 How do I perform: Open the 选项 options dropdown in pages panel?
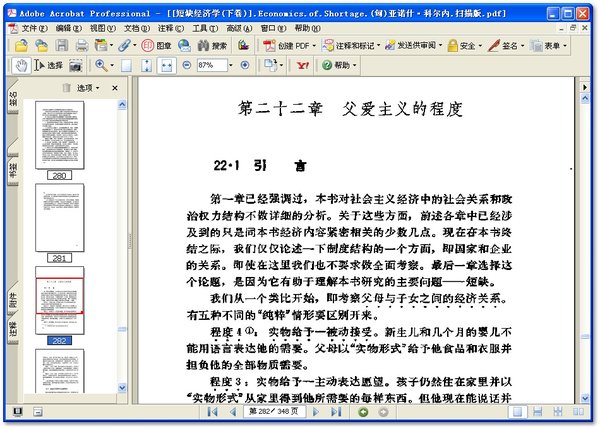(88, 88)
